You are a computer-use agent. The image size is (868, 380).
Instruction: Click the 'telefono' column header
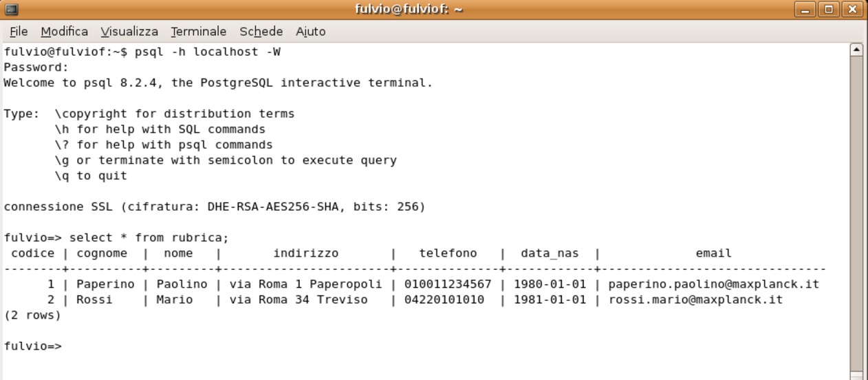(448, 253)
